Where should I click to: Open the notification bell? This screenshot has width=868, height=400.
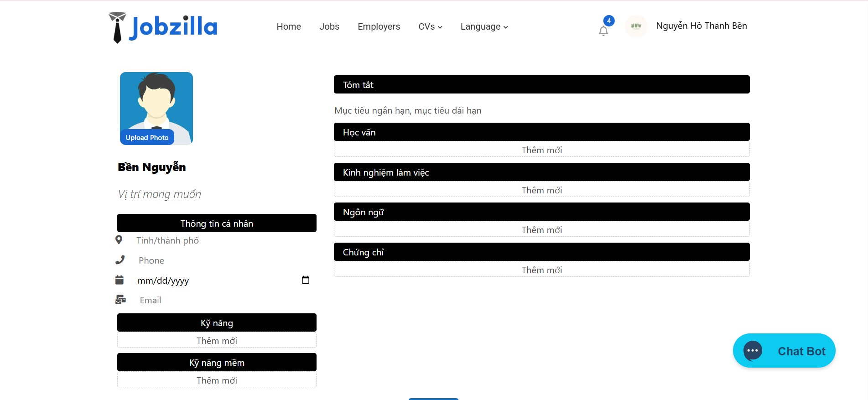603,31
